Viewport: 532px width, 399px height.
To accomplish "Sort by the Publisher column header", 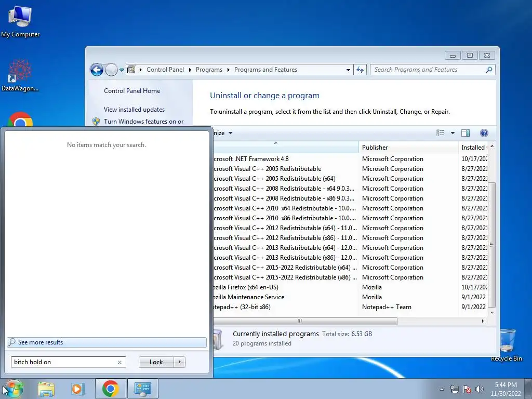I will click(x=408, y=147).
